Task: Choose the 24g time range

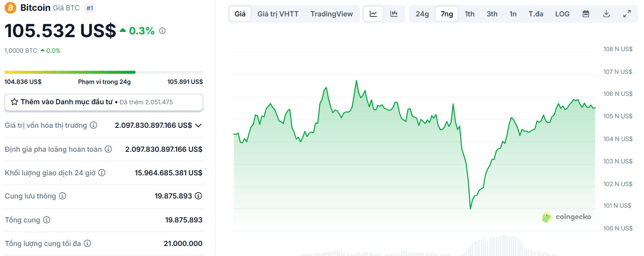Action: 422,14
